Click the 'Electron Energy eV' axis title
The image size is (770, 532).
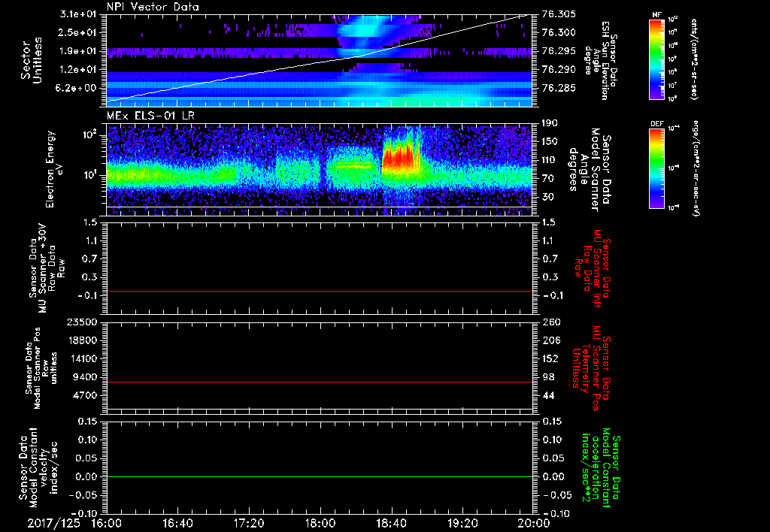coord(55,169)
